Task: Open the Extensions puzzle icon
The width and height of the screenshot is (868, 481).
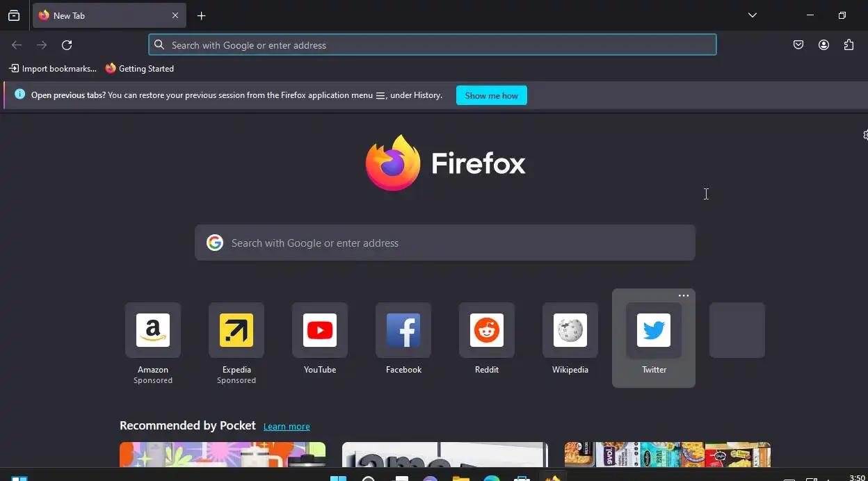Action: [849, 45]
